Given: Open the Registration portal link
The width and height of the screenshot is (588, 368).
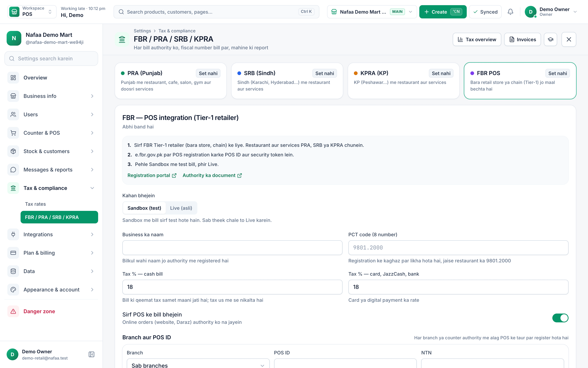Looking at the screenshot, I should pyautogui.click(x=152, y=176).
